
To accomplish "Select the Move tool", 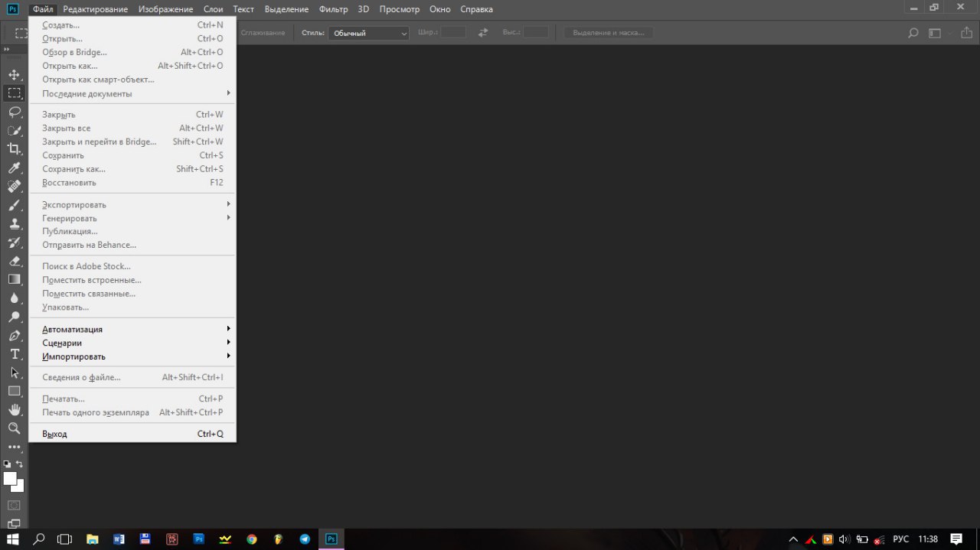I will [14, 75].
